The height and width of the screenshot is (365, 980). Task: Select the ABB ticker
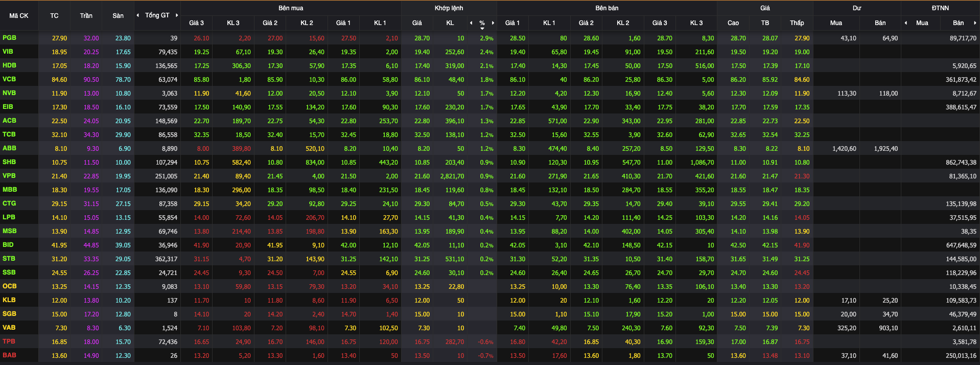pyautogui.click(x=9, y=148)
